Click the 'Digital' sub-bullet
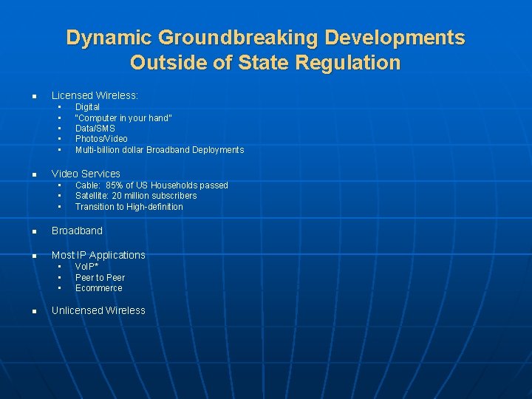The image size is (532, 399). pos(87,107)
